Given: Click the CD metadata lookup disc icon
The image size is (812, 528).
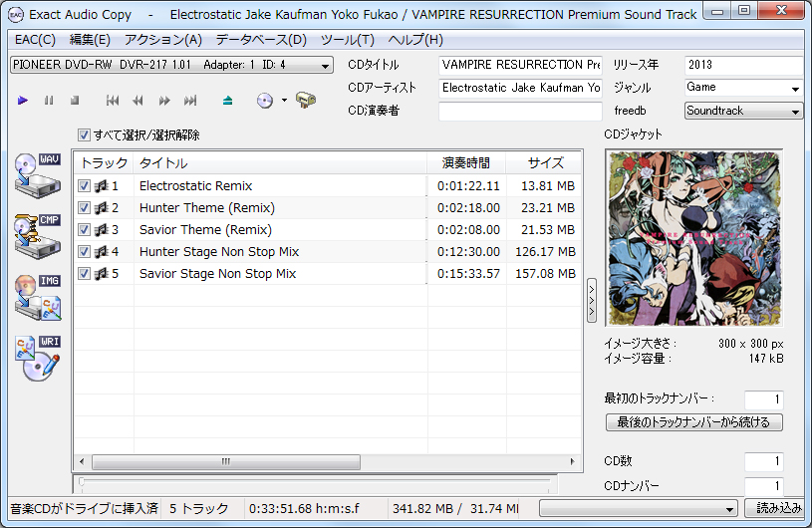Looking at the screenshot, I should pyautogui.click(x=265, y=101).
